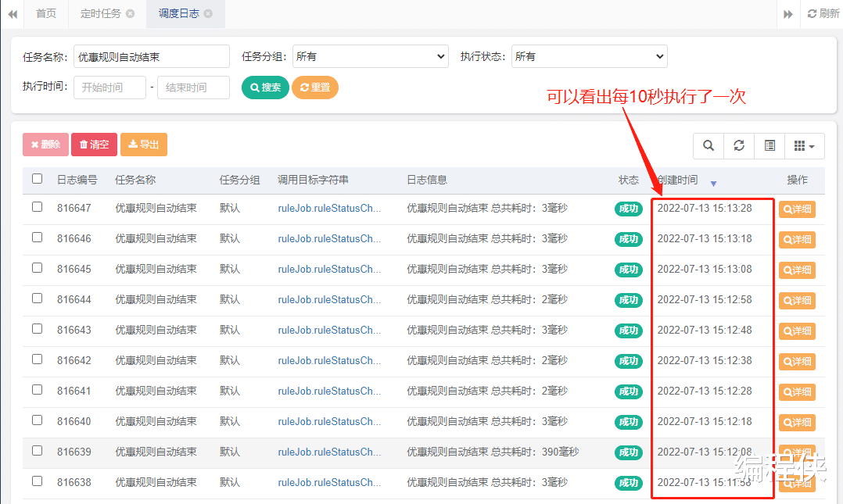Open ruleJob.ruleStatusCh... link in row 816644
Viewport: 843px width, 504px height.
point(329,300)
